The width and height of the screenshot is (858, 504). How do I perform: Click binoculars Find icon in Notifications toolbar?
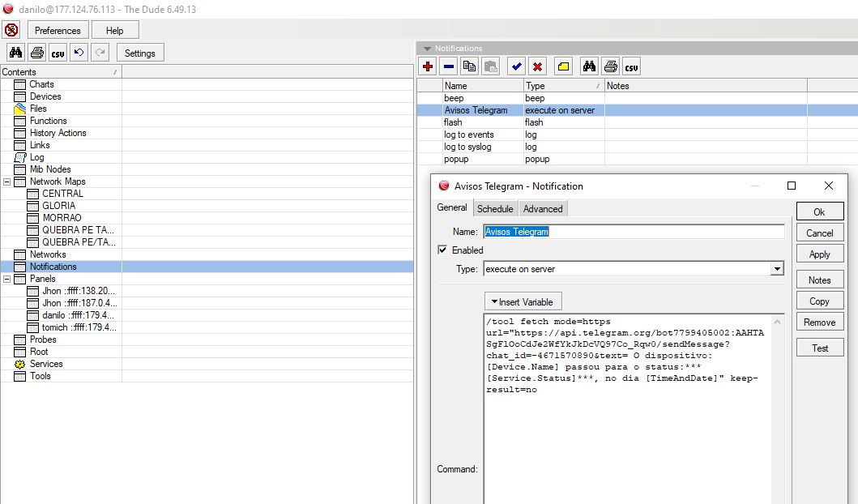click(x=589, y=66)
